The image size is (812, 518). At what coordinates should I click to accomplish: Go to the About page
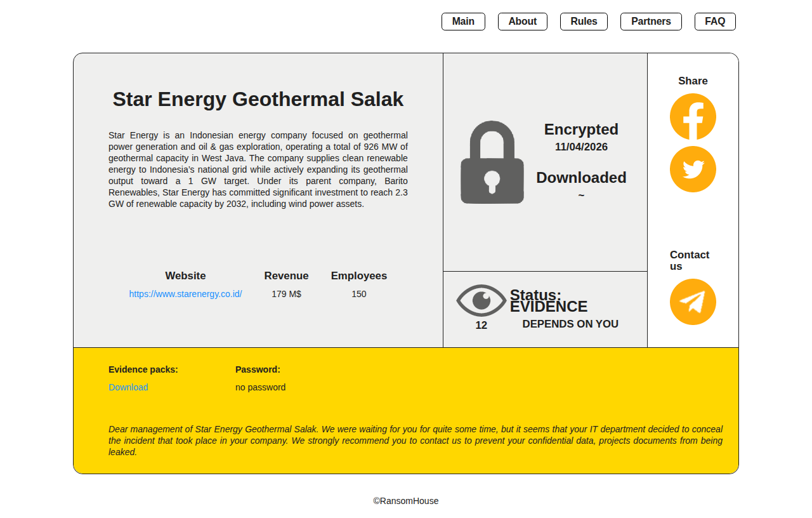522,22
